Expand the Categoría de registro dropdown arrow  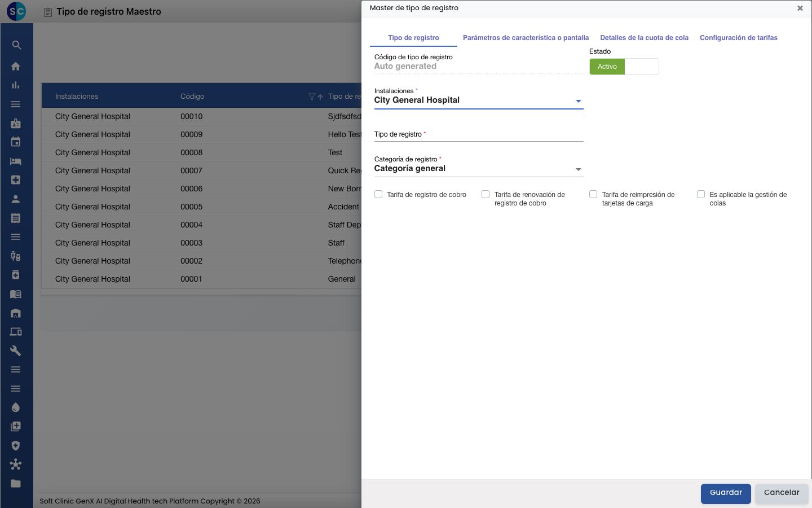[578, 169]
